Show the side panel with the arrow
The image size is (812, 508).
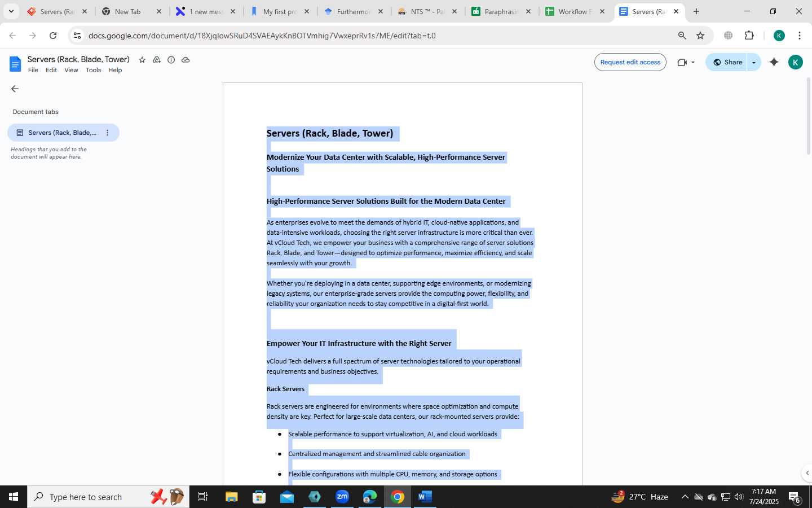[807, 473]
